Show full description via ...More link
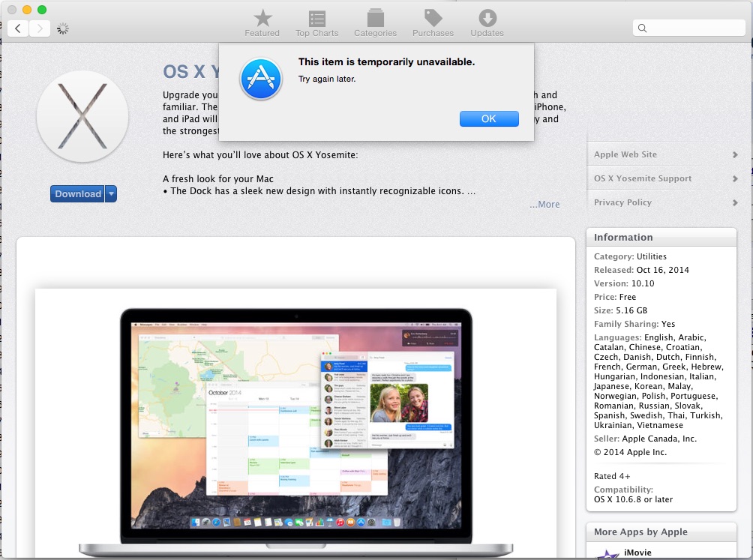 544,205
